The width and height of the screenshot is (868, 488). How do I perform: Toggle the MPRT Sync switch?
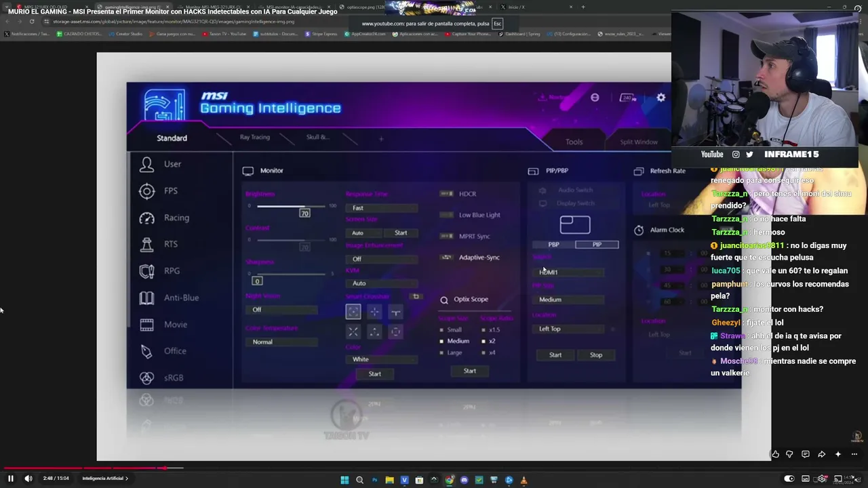coord(446,236)
